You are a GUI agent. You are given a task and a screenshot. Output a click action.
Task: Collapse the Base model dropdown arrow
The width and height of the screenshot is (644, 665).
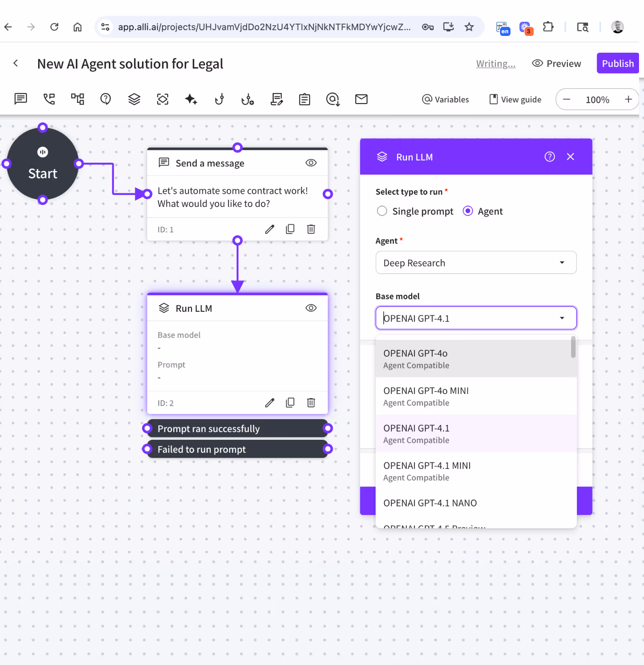tap(562, 318)
